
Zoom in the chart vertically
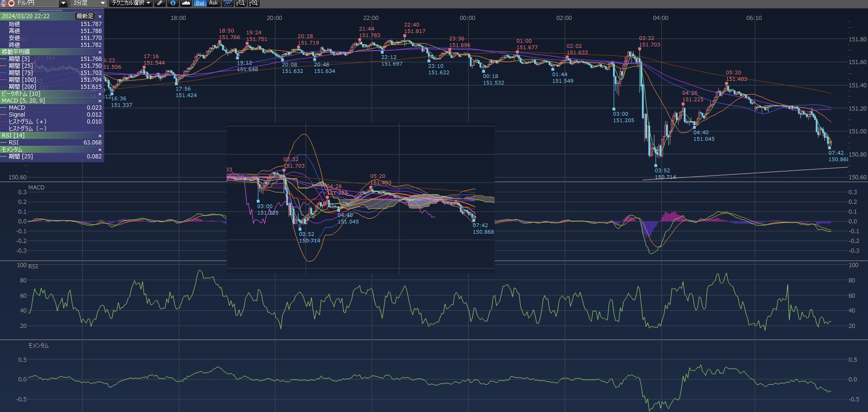click(x=254, y=3)
